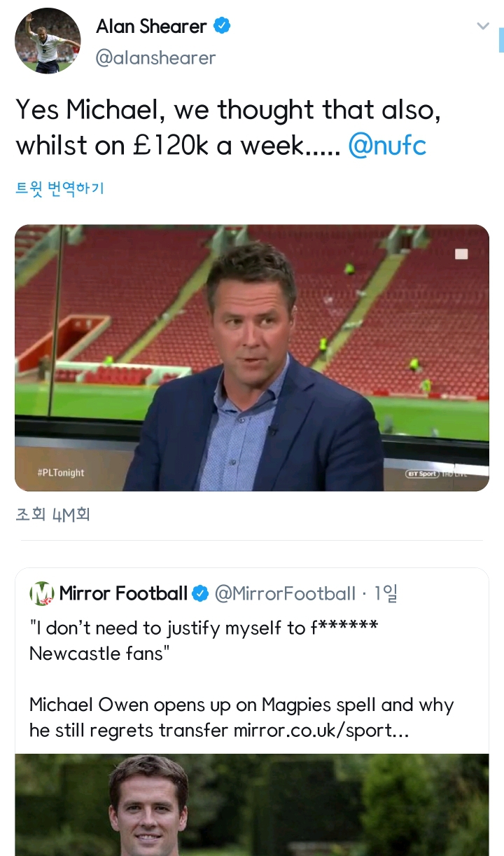Open the tweet options chevron at top right
504x856 pixels.
pos(482,25)
